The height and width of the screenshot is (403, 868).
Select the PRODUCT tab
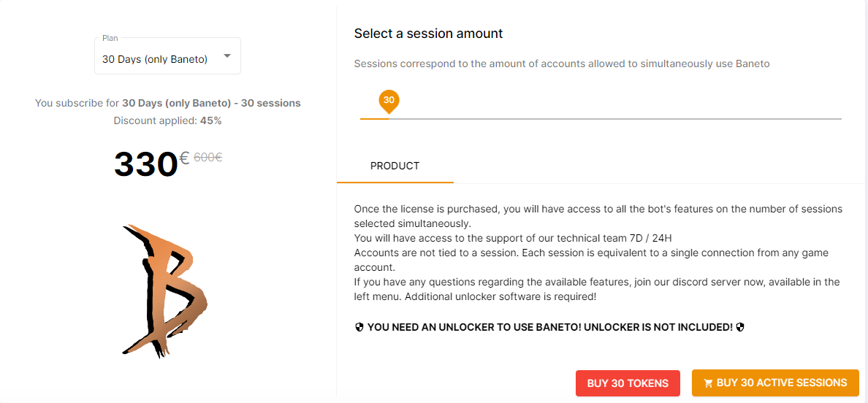click(x=395, y=166)
